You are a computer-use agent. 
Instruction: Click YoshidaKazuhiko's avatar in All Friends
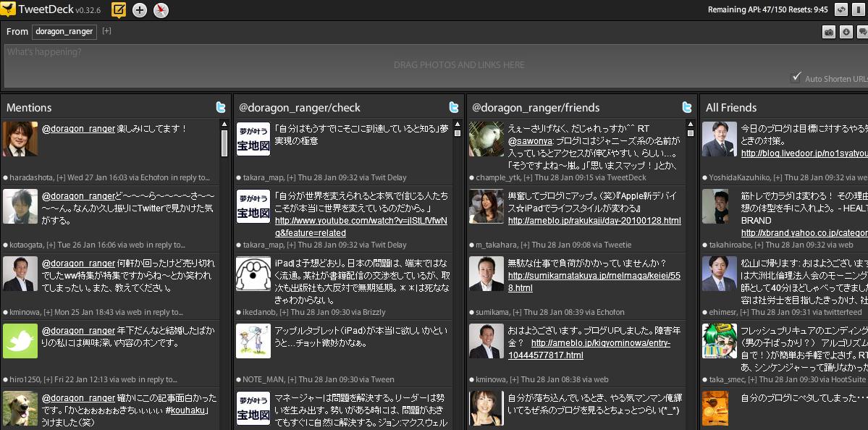pos(720,139)
